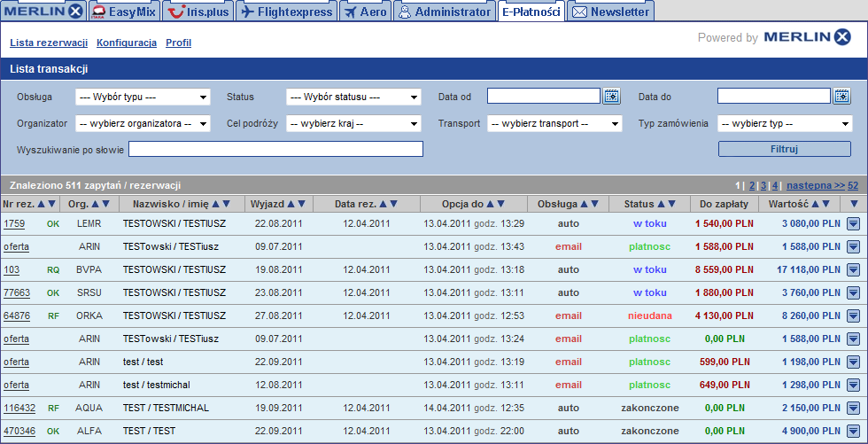Open the Data od calendar picker
This screenshot has height=444, width=868.
tap(611, 97)
